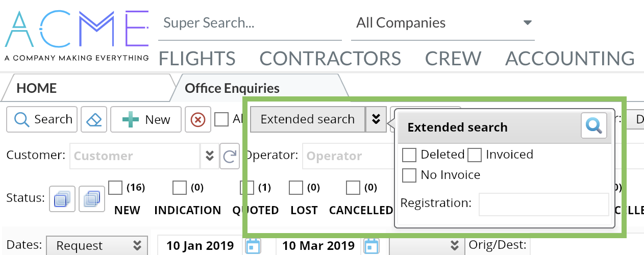Open calendar picker for 10 Jan 2019
Viewport: 644px width, 255px height.
coord(253,246)
